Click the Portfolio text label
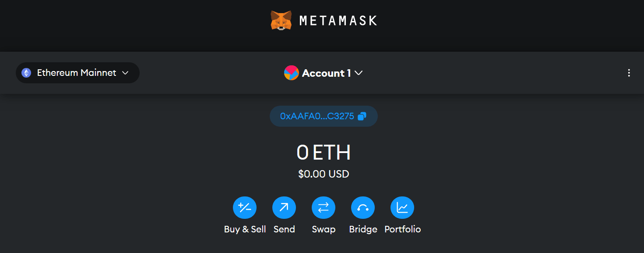Screen dimensions: 644x253 click(402, 229)
